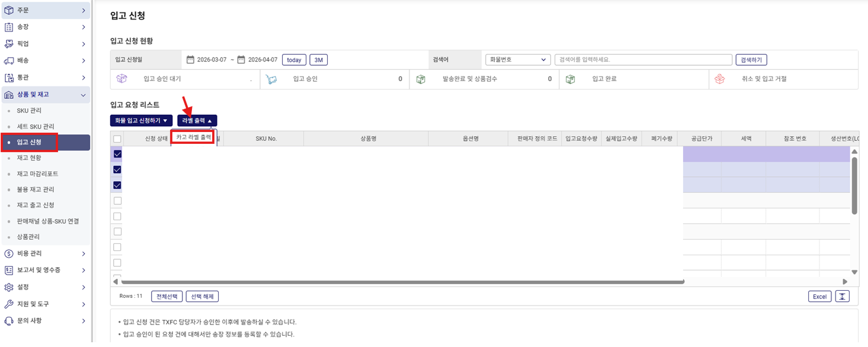Click the 검색어 search input field
Screen dimensions: 868x347
[643, 60]
